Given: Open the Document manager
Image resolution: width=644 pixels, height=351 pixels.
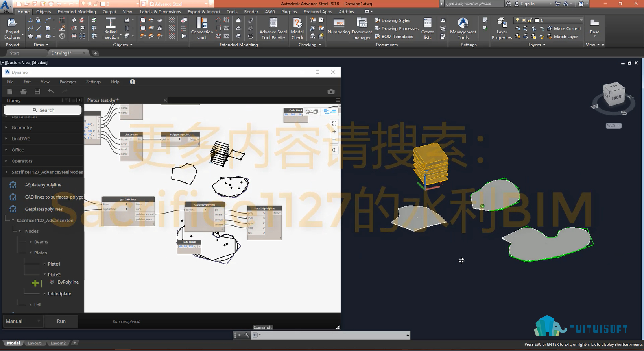Looking at the screenshot, I should 362,28.
